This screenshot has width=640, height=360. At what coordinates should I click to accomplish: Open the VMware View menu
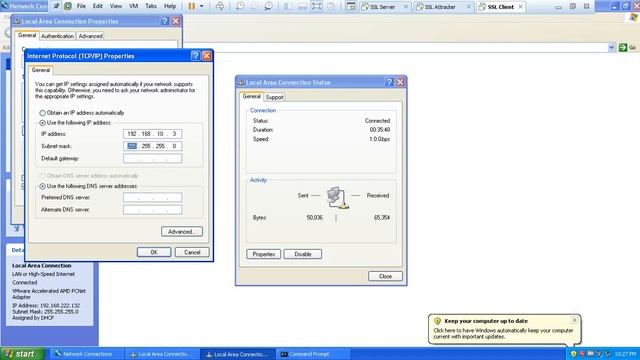coord(116,6)
